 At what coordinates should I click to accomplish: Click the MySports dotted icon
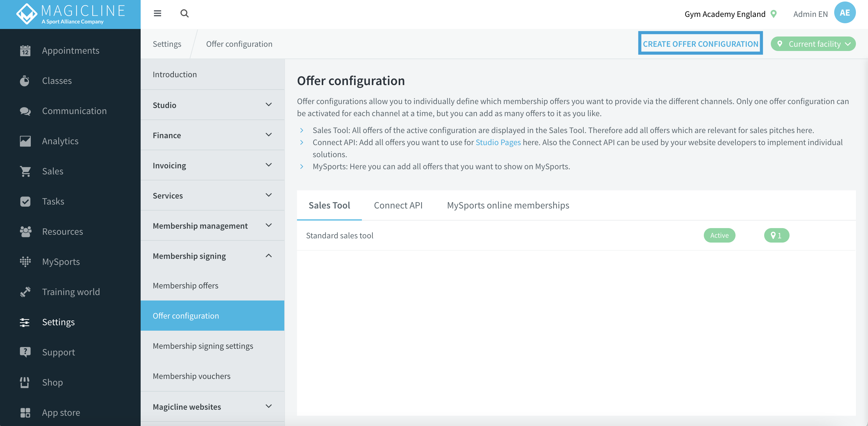[x=25, y=262]
